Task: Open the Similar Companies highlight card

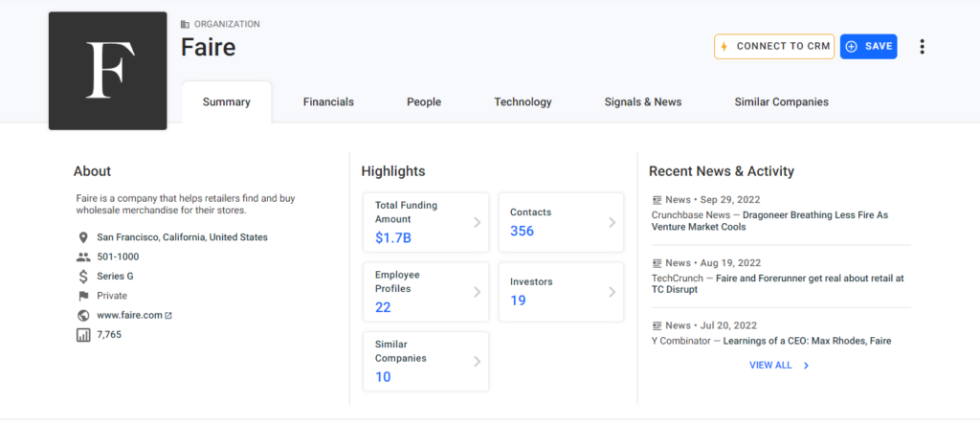Action: pos(426,362)
